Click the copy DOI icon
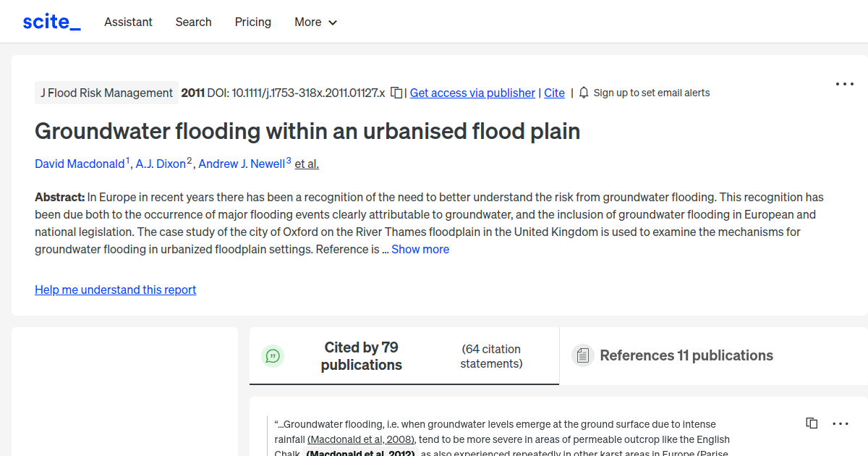 point(396,93)
